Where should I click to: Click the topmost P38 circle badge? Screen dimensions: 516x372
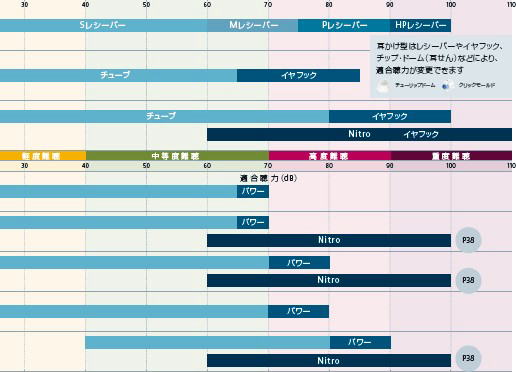[468, 240]
